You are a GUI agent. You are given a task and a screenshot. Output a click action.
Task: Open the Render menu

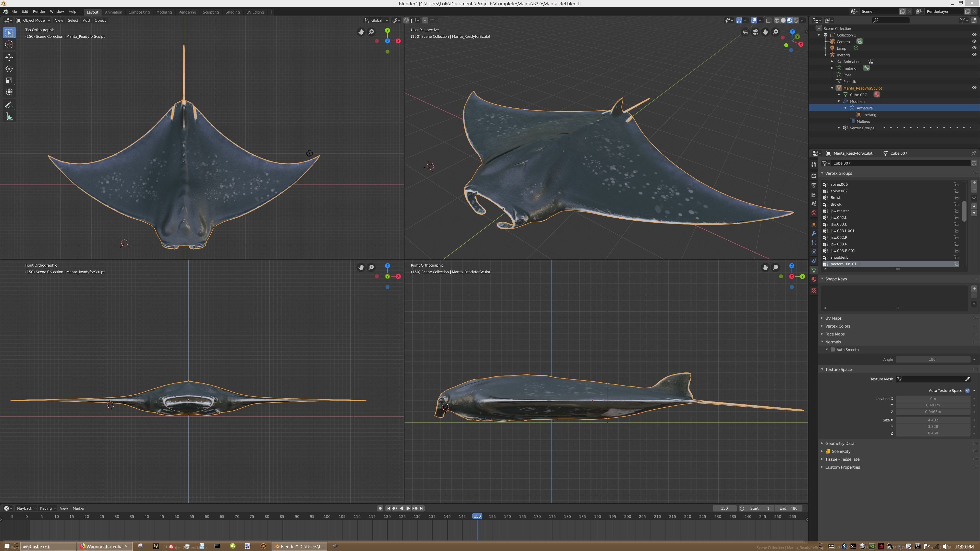pyautogui.click(x=39, y=11)
